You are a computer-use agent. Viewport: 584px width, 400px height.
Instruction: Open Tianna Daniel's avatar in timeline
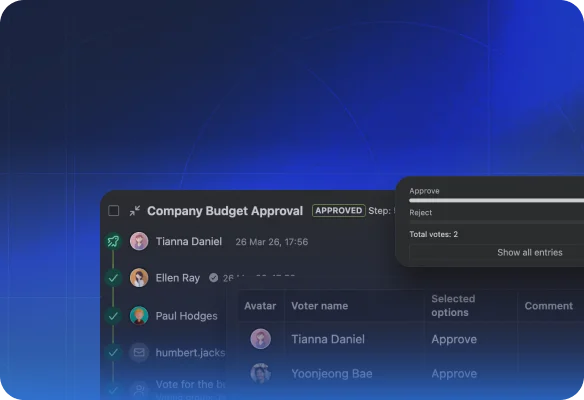coord(139,241)
